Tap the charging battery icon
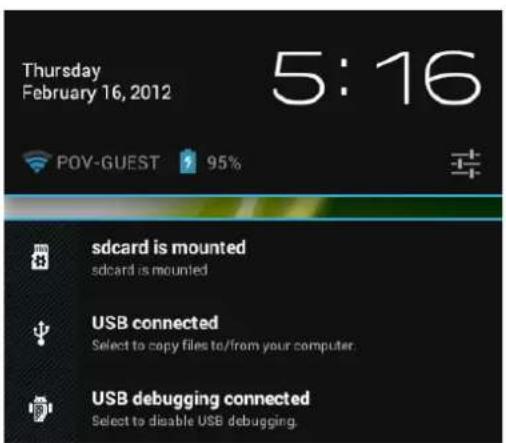 point(188,162)
